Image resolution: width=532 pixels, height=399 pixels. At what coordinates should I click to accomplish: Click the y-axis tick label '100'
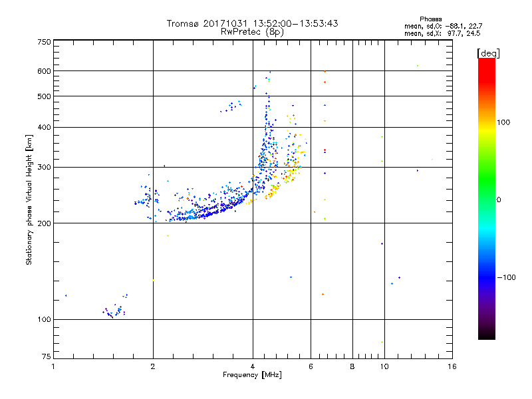coord(45,319)
